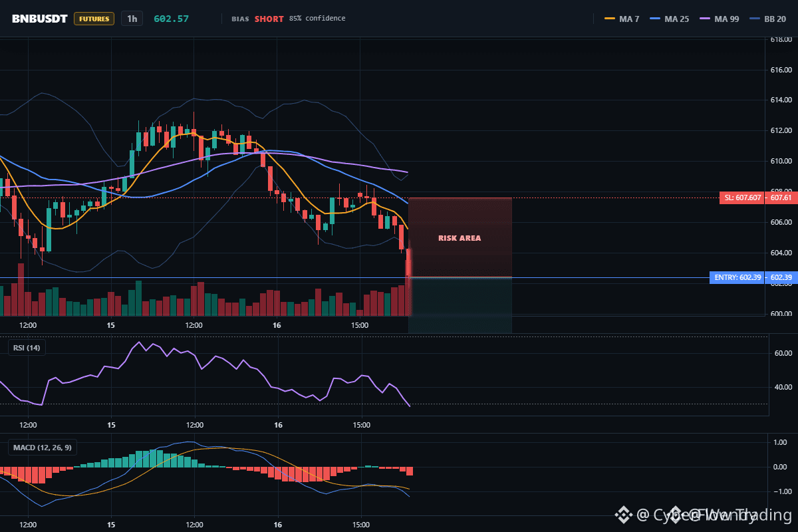This screenshot has width=798, height=532.
Task: Click the 606.00 price axis label
Action: pyautogui.click(x=781, y=222)
